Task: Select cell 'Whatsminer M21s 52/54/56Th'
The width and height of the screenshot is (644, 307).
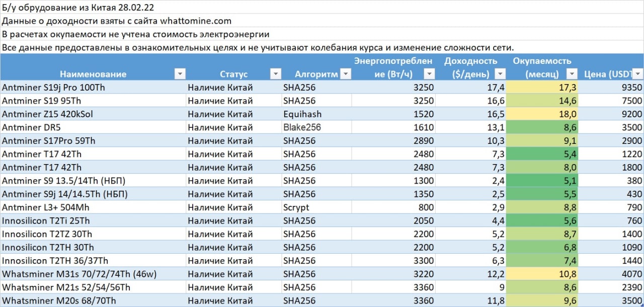Action: (93, 287)
